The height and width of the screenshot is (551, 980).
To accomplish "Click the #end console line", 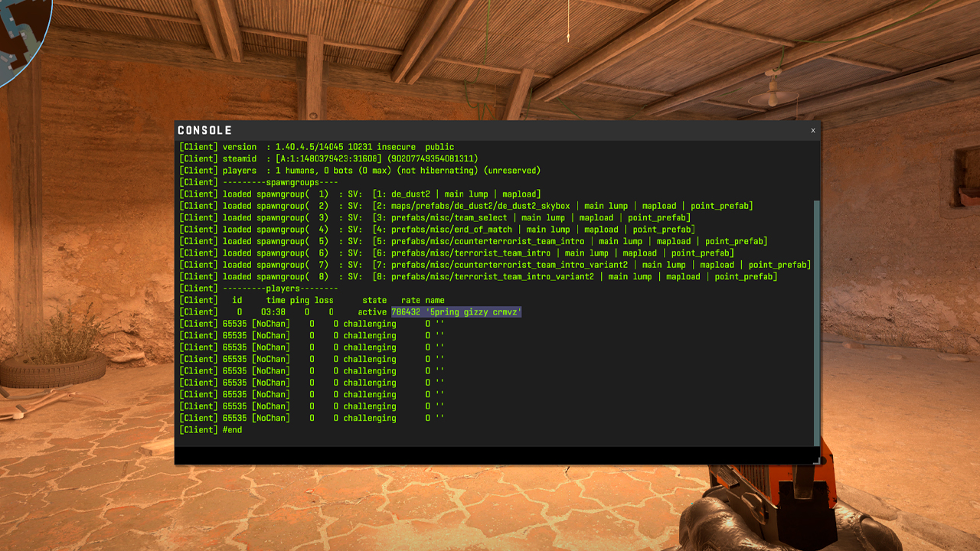I will pos(211,430).
